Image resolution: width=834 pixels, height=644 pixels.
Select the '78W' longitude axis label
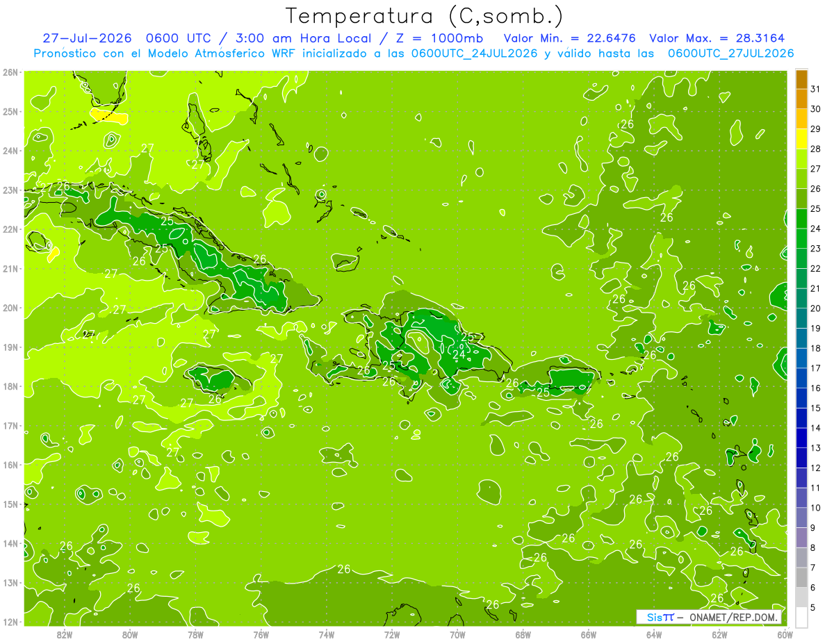(x=195, y=634)
